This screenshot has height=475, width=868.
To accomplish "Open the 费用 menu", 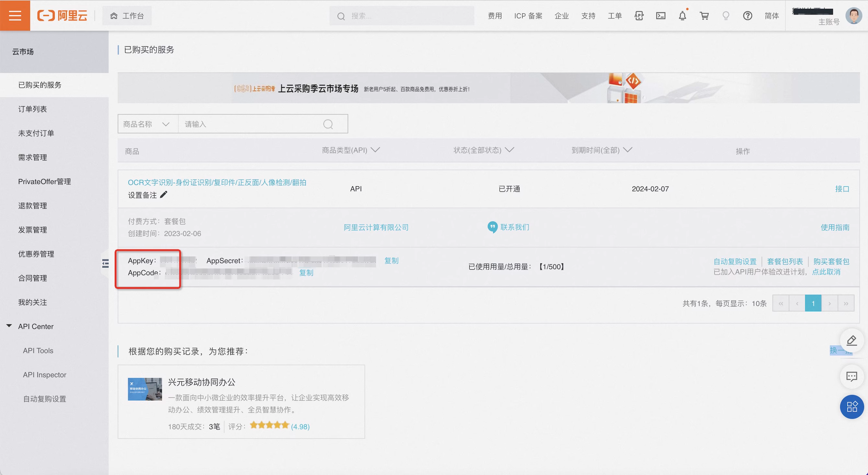I will coord(495,16).
